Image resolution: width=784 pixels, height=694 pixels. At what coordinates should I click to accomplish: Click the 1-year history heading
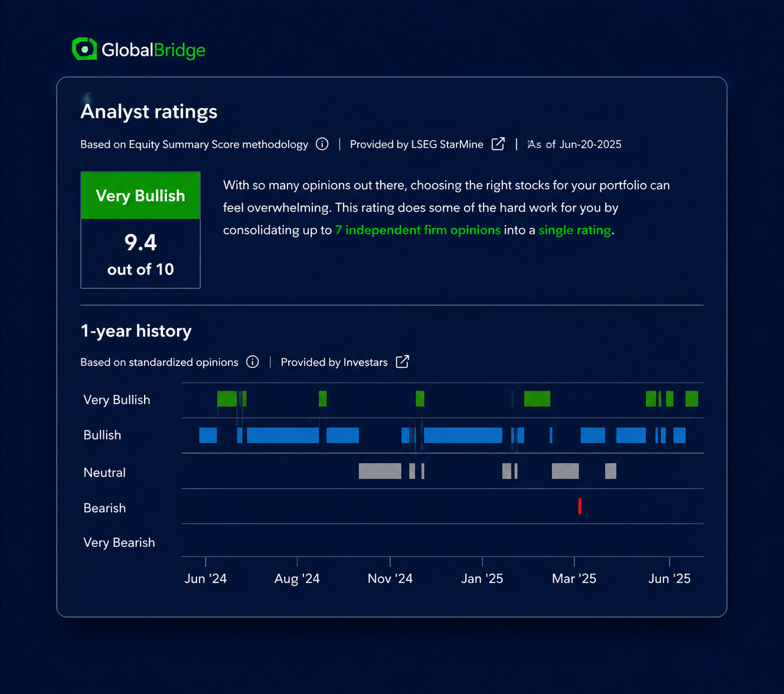coord(136,331)
